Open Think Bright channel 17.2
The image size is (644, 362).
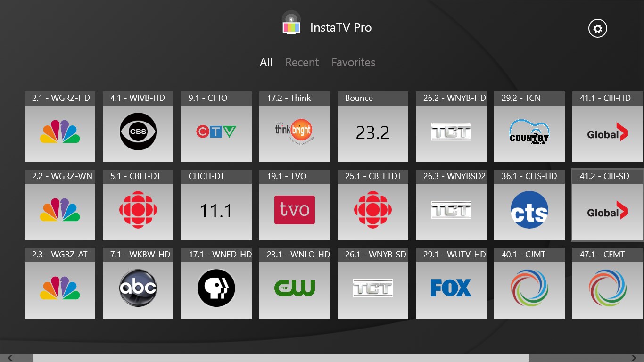tap(295, 127)
